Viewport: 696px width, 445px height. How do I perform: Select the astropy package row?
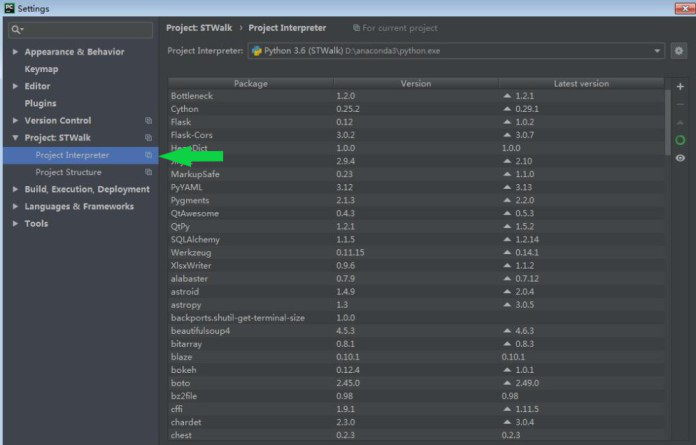tap(416, 305)
